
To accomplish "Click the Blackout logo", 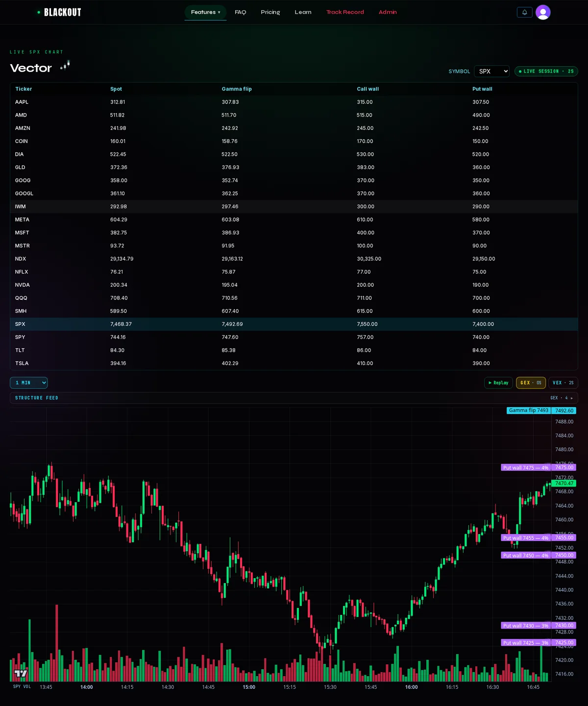I will coord(59,12).
